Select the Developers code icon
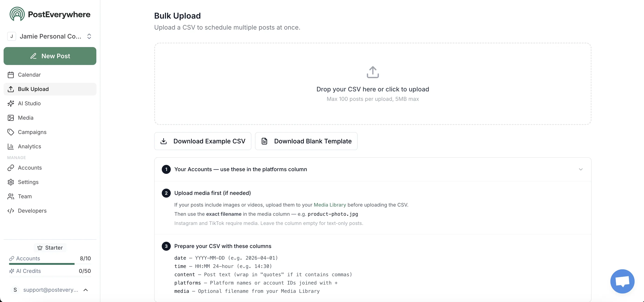 pos(11,211)
